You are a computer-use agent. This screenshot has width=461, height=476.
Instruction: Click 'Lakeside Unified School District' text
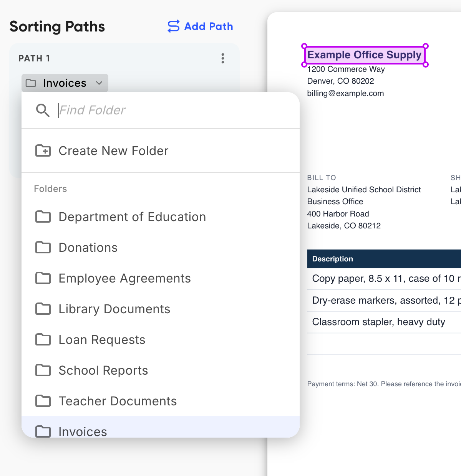point(364,190)
